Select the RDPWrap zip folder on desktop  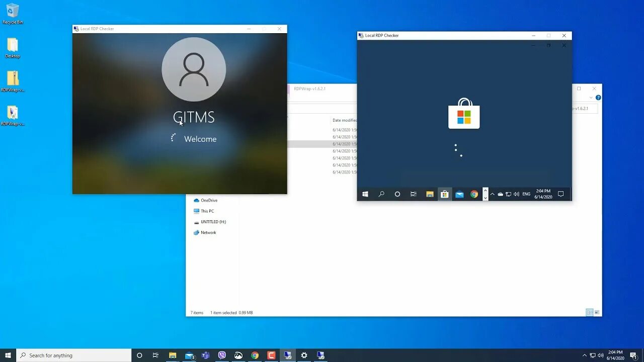tap(13, 81)
